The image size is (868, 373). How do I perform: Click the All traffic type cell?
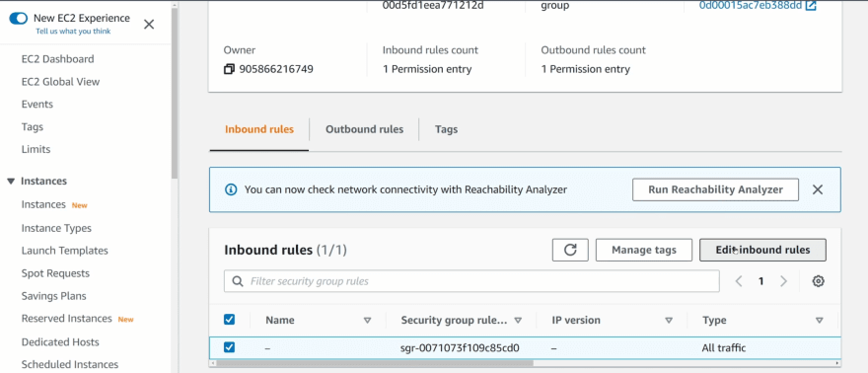(x=724, y=348)
